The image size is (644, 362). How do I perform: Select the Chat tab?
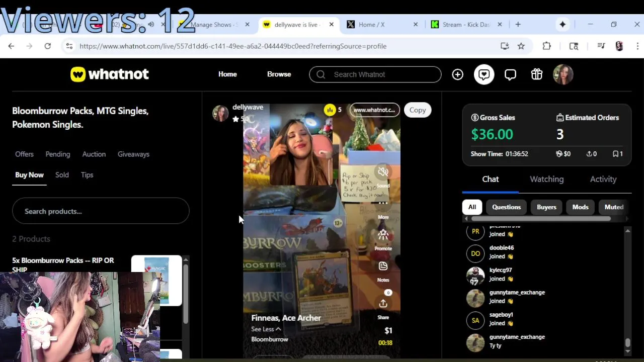491,179
